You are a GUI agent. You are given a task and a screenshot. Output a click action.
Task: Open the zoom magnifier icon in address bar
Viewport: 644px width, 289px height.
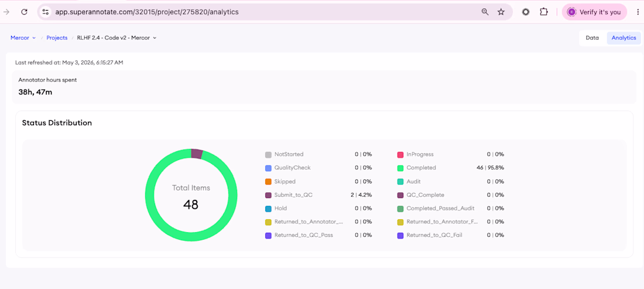tap(485, 12)
